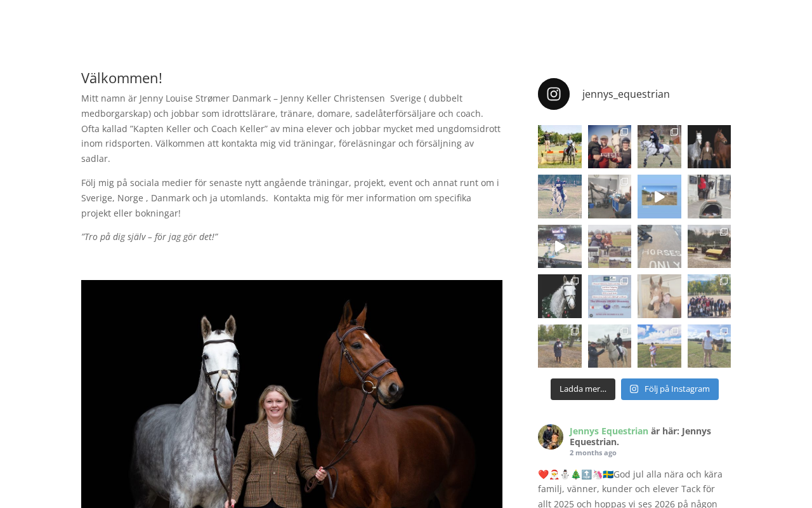The height and width of the screenshot is (508, 812).
Task: Click the Instagram logo icon beside jennys_equestrian
Action: [554, 94]
